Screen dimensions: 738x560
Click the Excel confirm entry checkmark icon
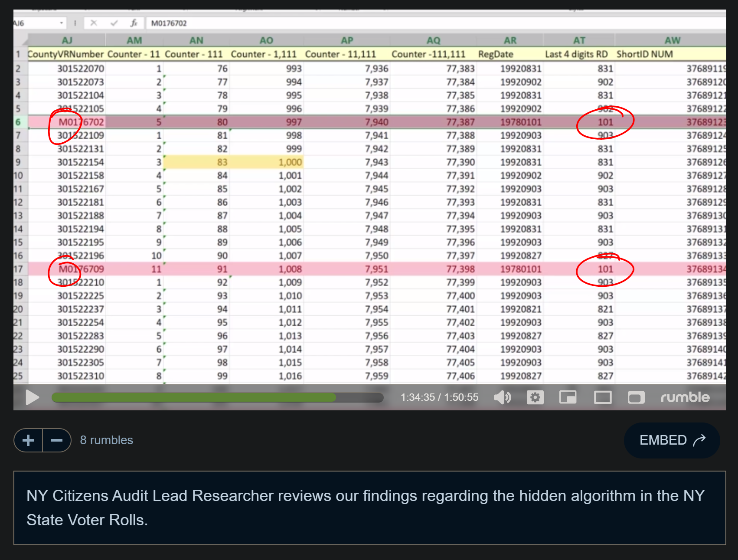[114, 23]
